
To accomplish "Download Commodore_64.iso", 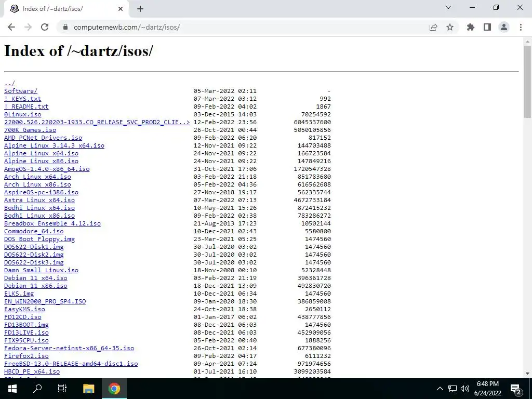I will pyautogui.click(x=34, y=231).
